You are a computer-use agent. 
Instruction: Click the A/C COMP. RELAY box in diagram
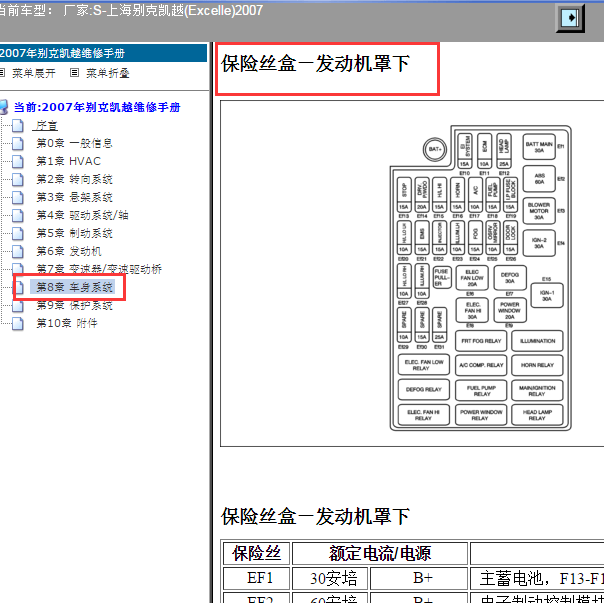[481, 365]
